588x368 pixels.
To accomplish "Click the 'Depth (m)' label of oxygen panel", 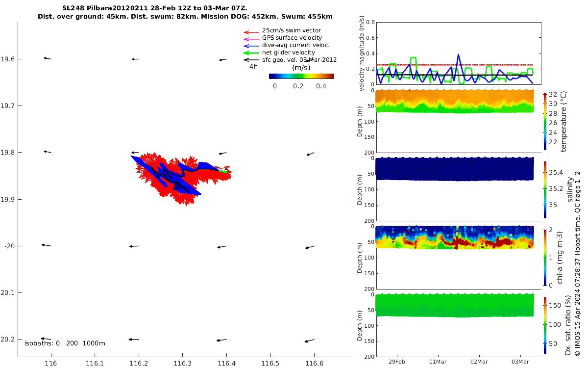I will point(360,325).
